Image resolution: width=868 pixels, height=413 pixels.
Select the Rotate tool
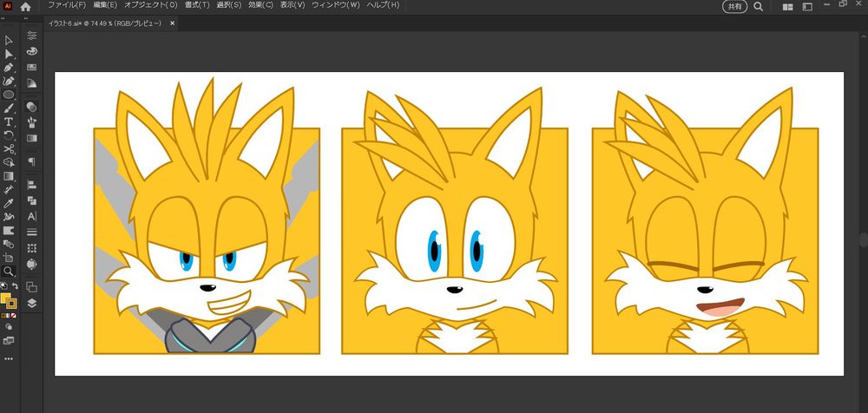pyautogui.click(x=9, y=135)
